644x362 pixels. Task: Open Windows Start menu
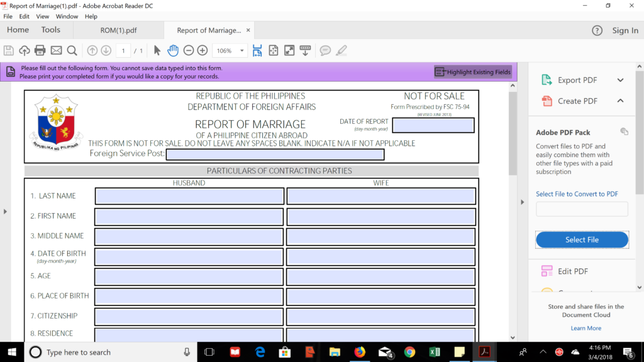(x=12, y=352)
